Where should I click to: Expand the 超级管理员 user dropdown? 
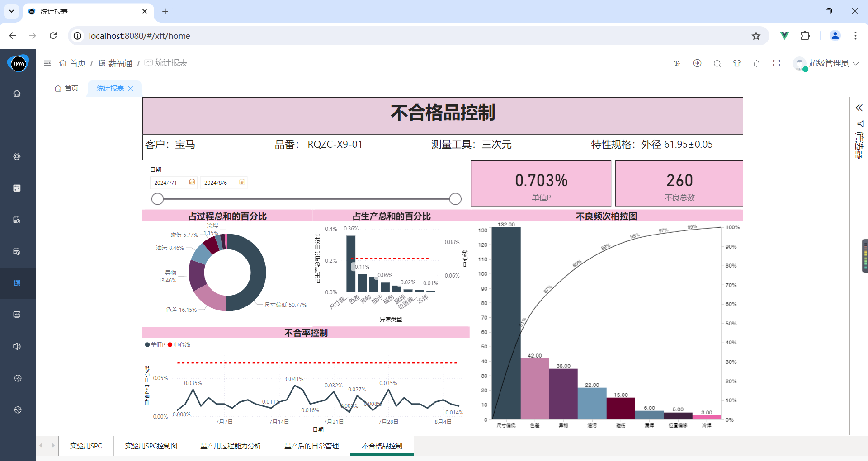(x=826, y=63)
